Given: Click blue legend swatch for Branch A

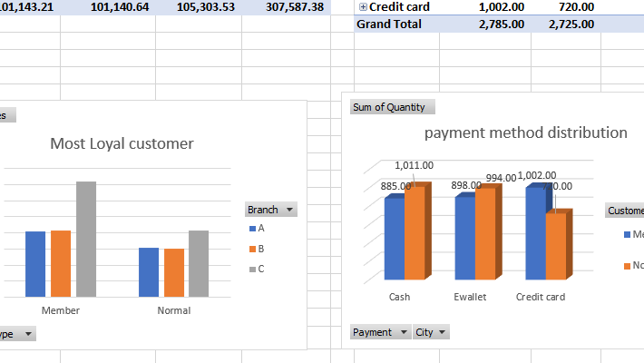Looking at the screenshot, I should point(251,229).
